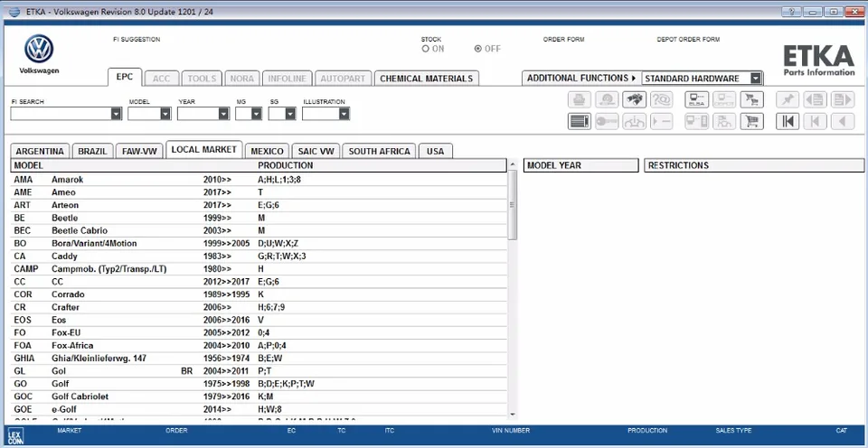Click the binoculars search icon
Viewport: 868px width, 448px height.
(634, 99)
